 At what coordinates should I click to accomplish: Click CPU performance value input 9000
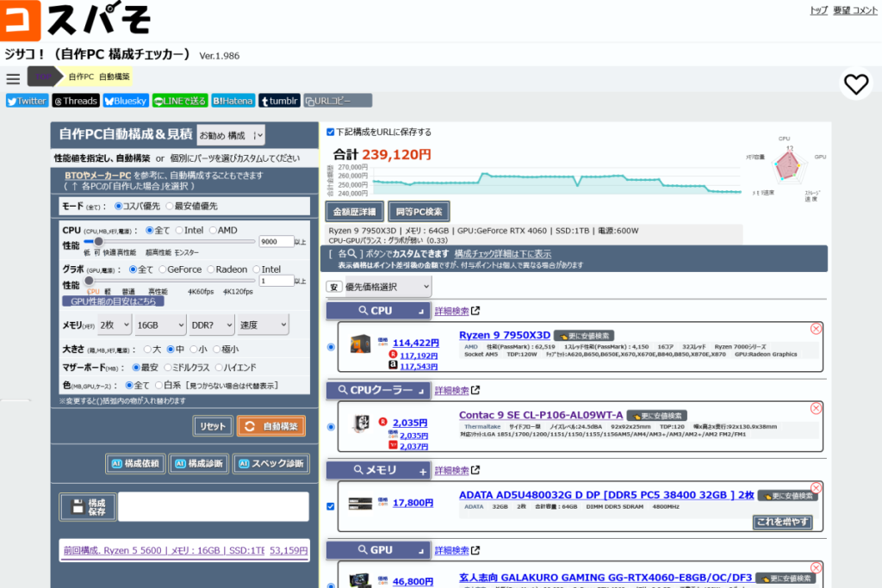[276, 242]
